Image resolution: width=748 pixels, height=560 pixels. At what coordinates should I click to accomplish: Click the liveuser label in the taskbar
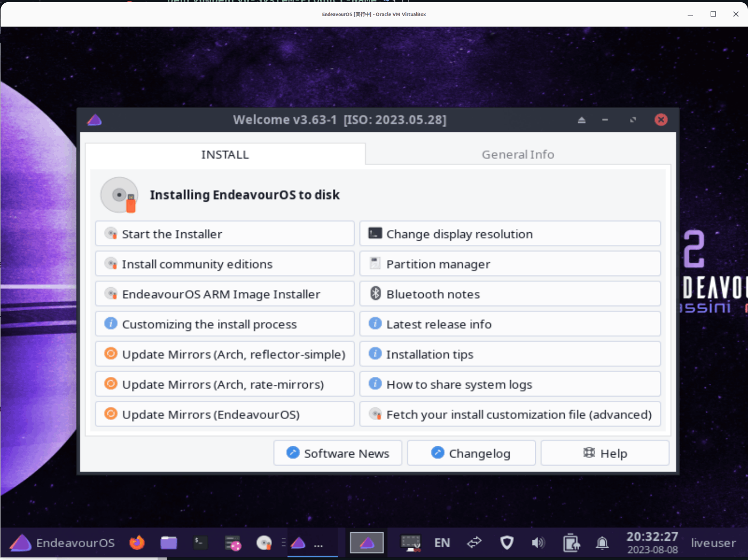pos(713,543)
